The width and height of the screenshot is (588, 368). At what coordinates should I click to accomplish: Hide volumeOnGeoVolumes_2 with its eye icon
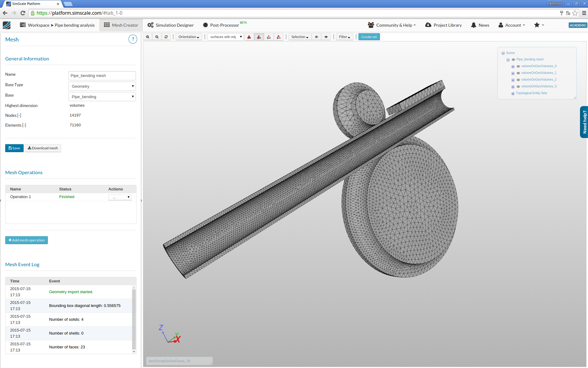(518, 80)
